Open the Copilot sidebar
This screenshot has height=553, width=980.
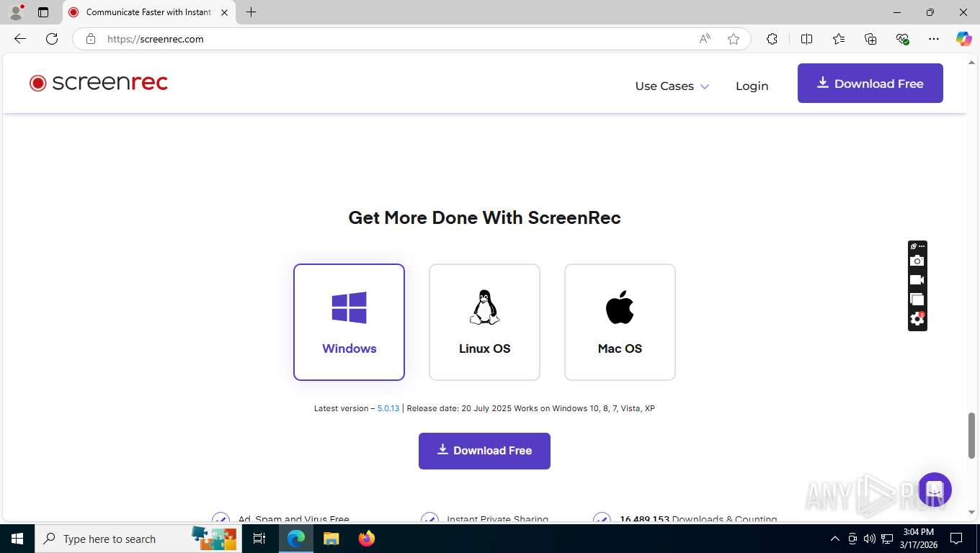click(963, 39)
